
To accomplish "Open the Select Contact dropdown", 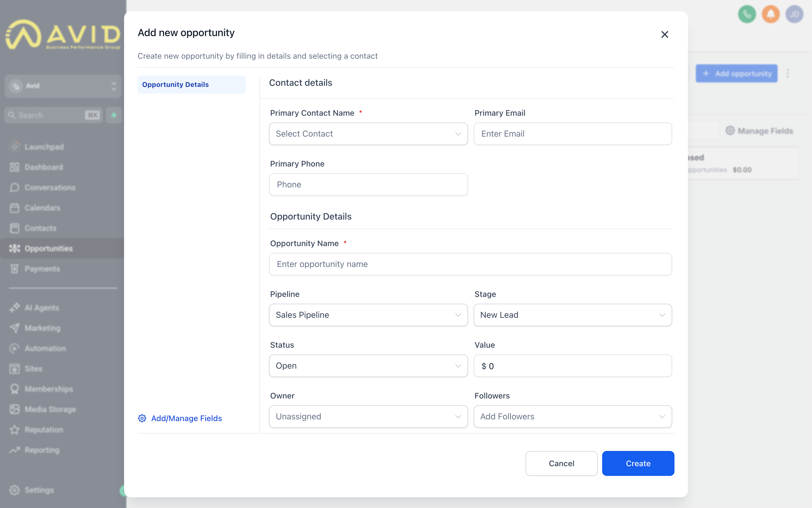I will click(368, 134).
